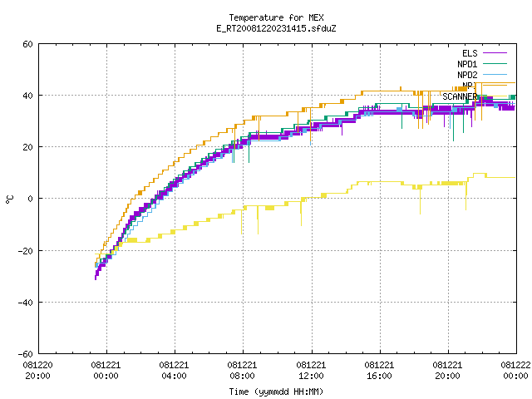Select the filename text E_RT20081220231415.sfduZ

tap(276, 28)
